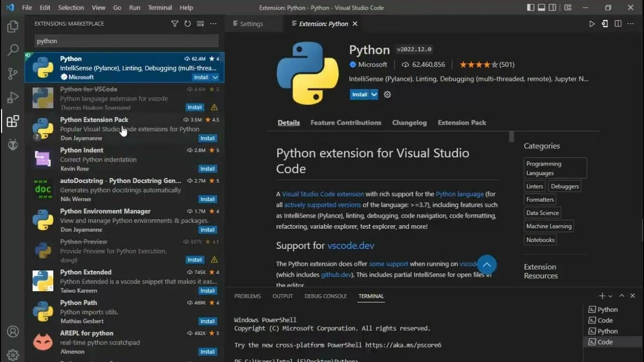
Task: Open dropdown arrow beside main Install button
Action: [x=374, y=95]
